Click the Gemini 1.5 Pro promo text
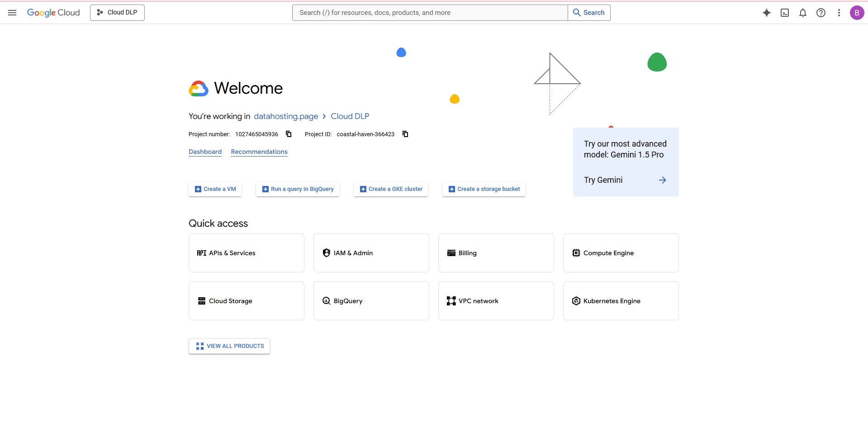 (x=625, y=149)
